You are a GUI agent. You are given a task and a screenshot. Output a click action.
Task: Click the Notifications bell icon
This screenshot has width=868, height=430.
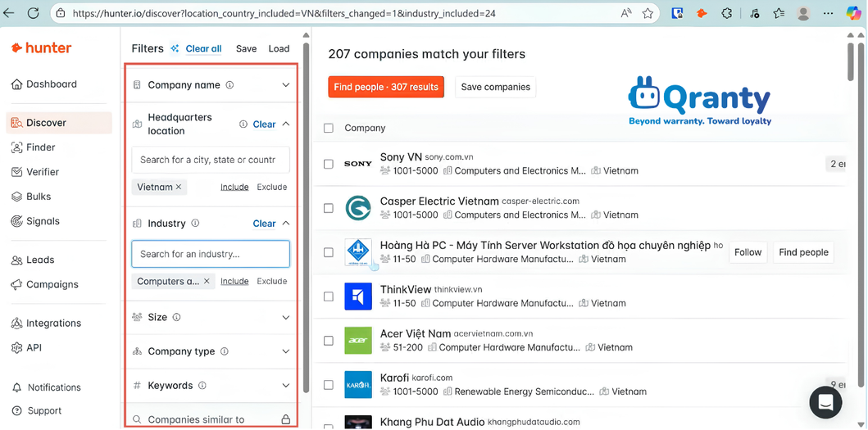pyautogui.click(x=17, y=387)
